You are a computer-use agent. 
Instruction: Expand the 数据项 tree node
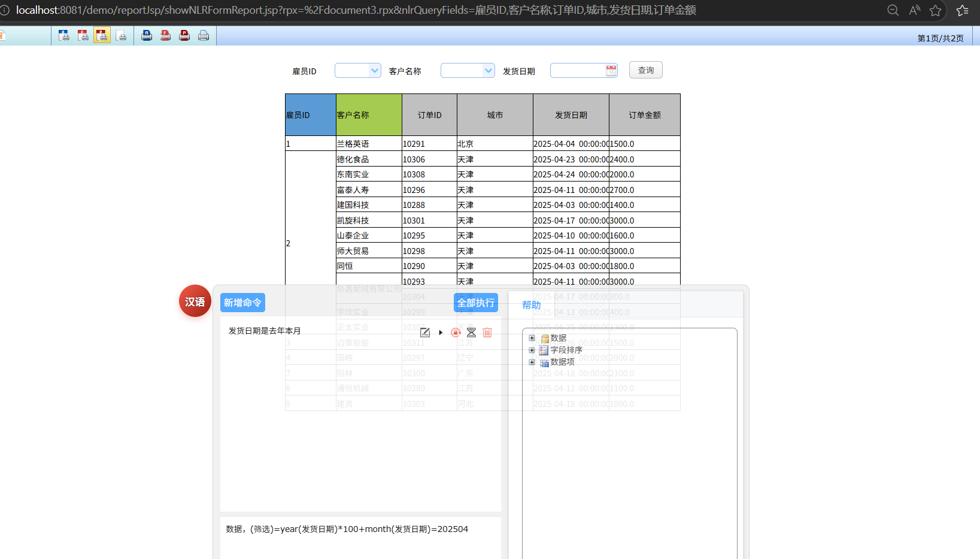[x=532, y=362]
